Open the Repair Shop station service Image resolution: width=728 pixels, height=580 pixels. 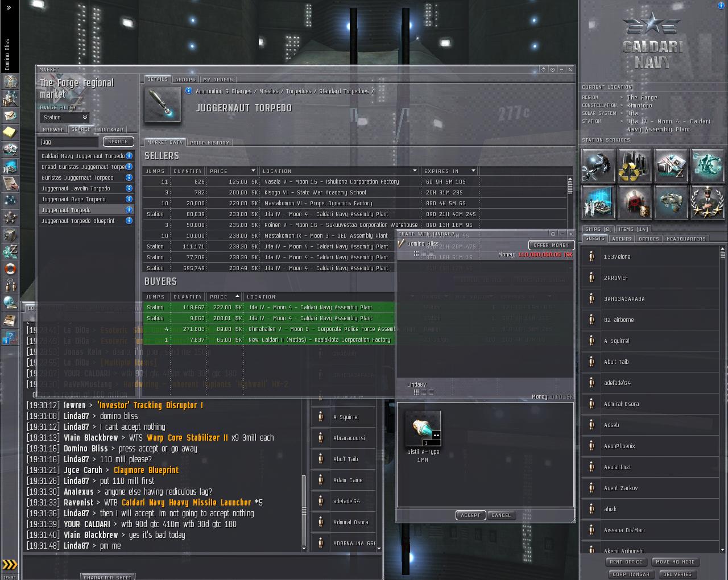pos(598,165)
